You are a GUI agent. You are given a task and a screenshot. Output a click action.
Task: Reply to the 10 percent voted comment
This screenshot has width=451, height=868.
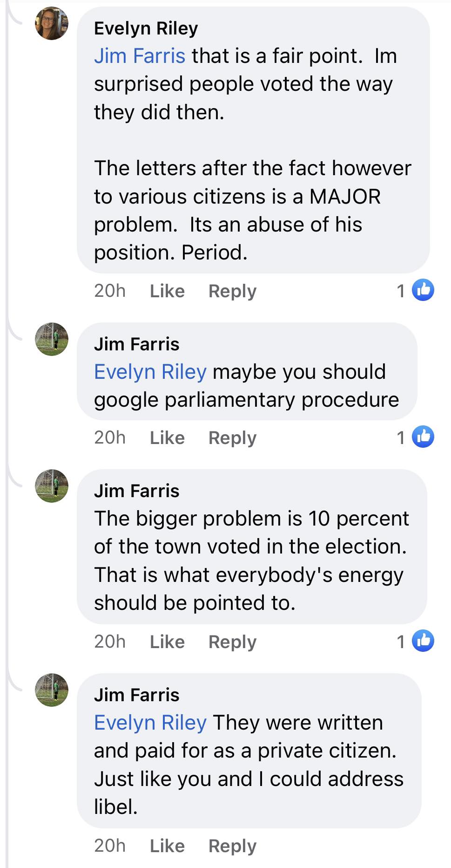tap(232, 642)
